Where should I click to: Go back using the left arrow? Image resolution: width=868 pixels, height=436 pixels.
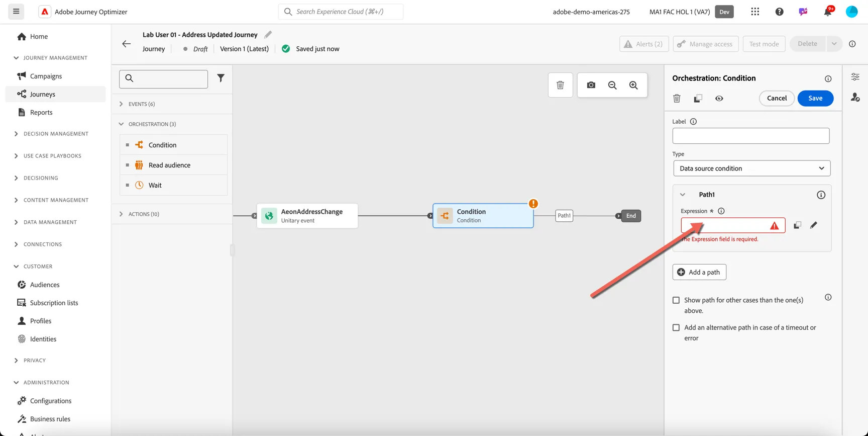[x=127, y=44]
